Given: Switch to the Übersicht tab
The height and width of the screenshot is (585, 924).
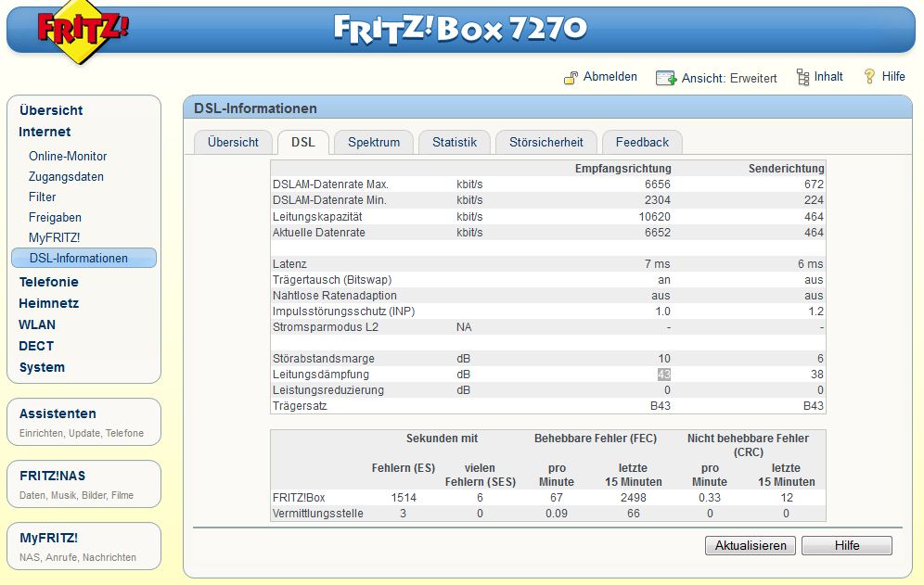Looking at the screenshot, I should click(x=233, y=143).
